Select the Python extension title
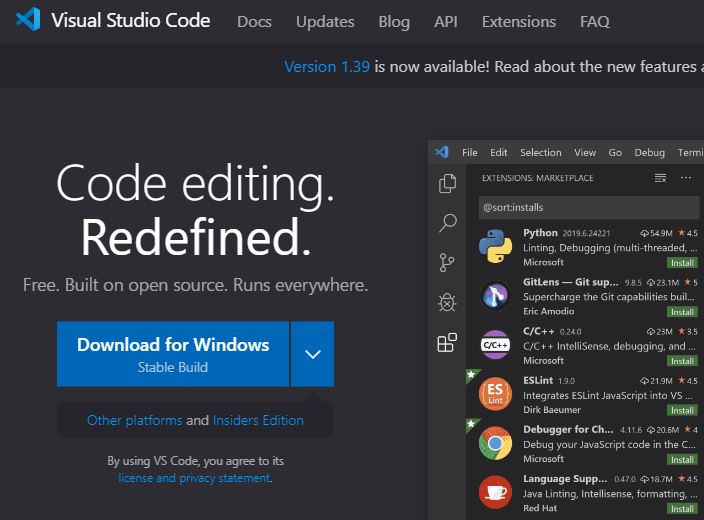This screenshot has width=704, height=520. (x=540, y=233)
